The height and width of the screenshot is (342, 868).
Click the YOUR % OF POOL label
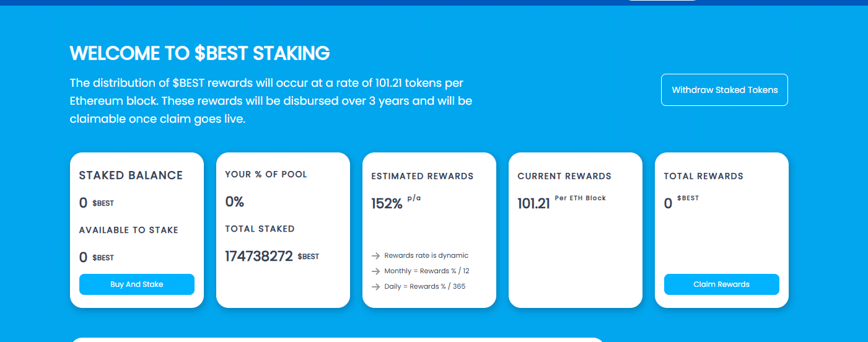266,174
